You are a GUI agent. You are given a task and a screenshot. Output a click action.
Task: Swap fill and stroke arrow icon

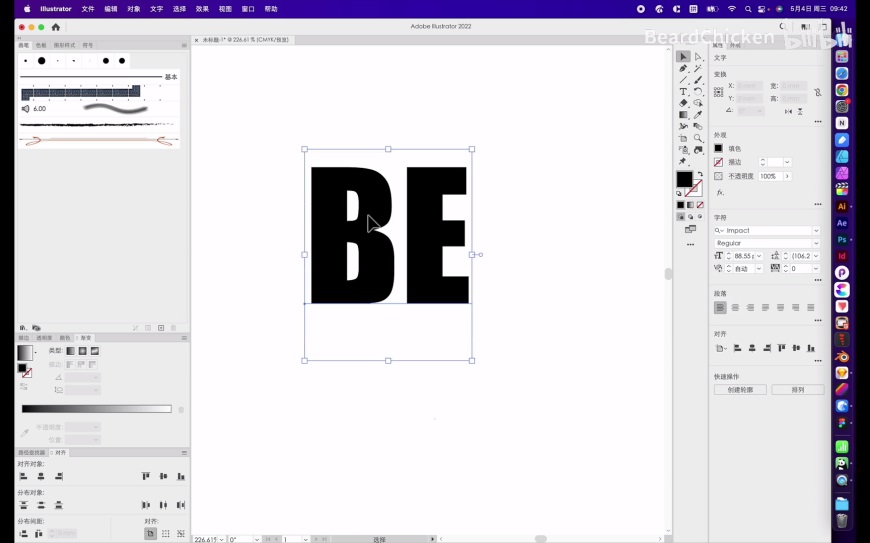pos(701,174)
